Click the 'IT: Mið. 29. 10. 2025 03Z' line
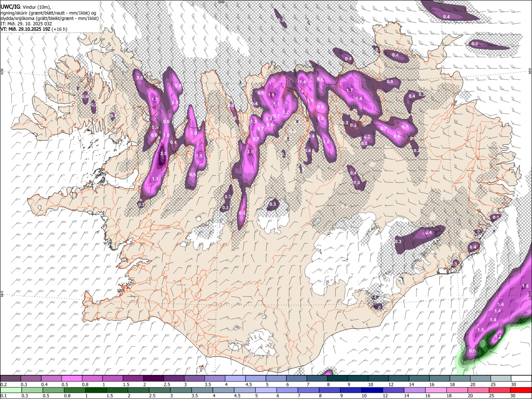Viewport: 532px width, 399px height. click(x=26, y=24)
